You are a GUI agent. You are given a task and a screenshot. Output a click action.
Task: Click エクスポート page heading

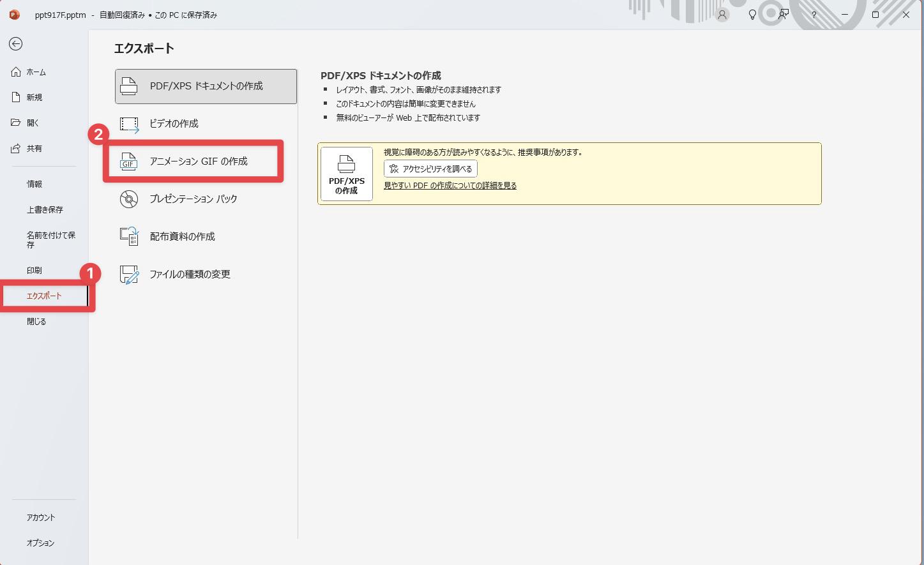pyautogui.click(x=144, y=49)
